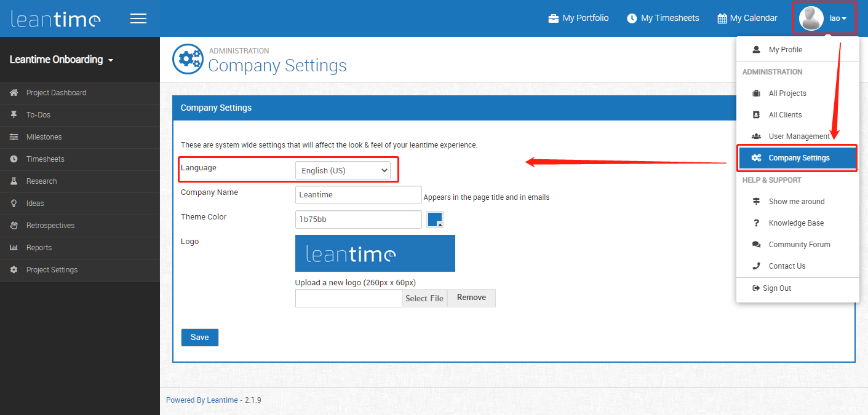Select All Clients in user menu
Image resolution: width=868 pixels, height=415 pixels.
[798, 115]
